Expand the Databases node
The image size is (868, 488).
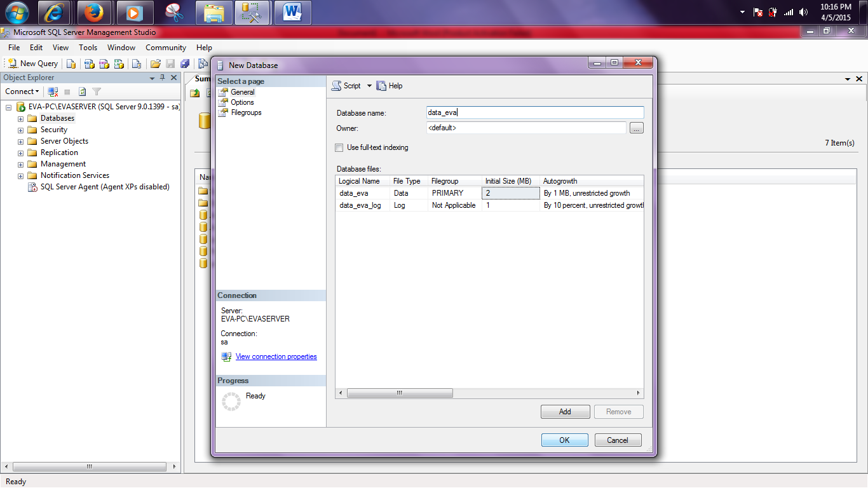tap(20, 119)
